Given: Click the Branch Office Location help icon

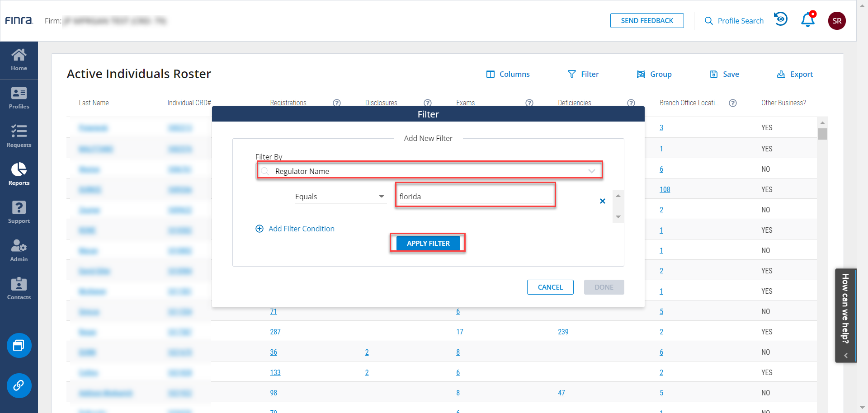Looking at the screenshot, I should coord(733,103).
